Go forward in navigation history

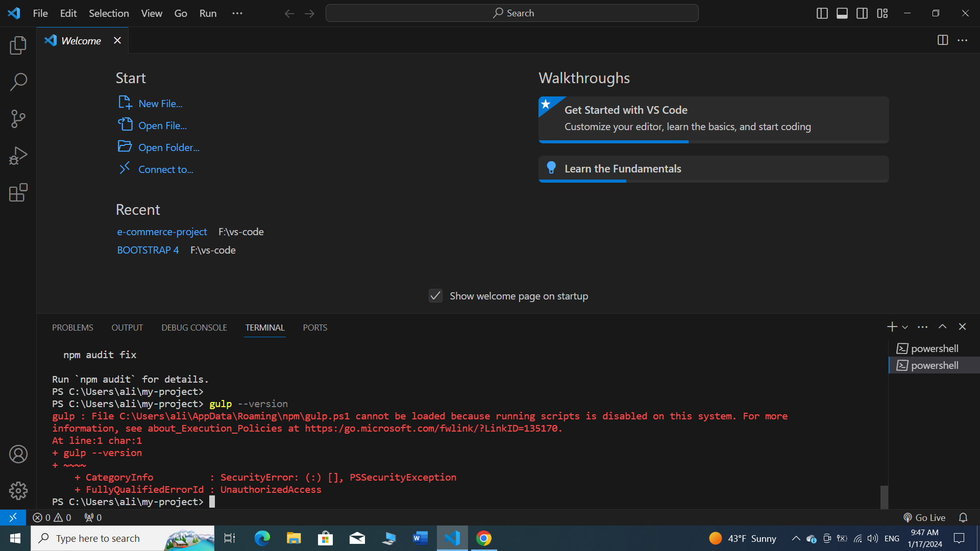(x=309, y=13)
